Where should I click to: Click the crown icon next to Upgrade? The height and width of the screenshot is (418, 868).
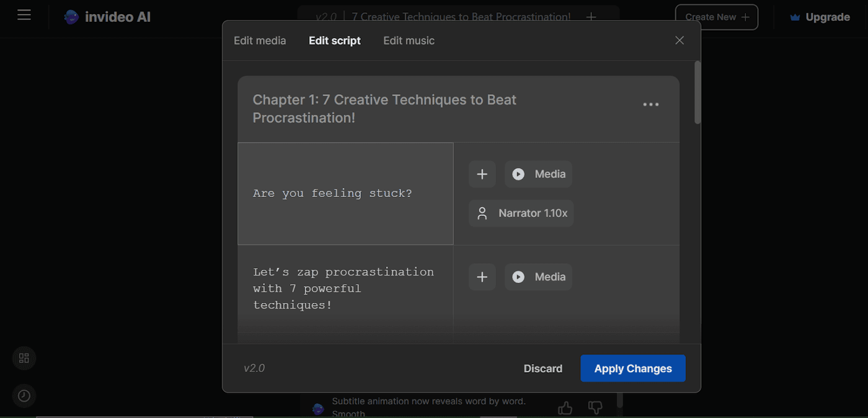pos(794,17)
